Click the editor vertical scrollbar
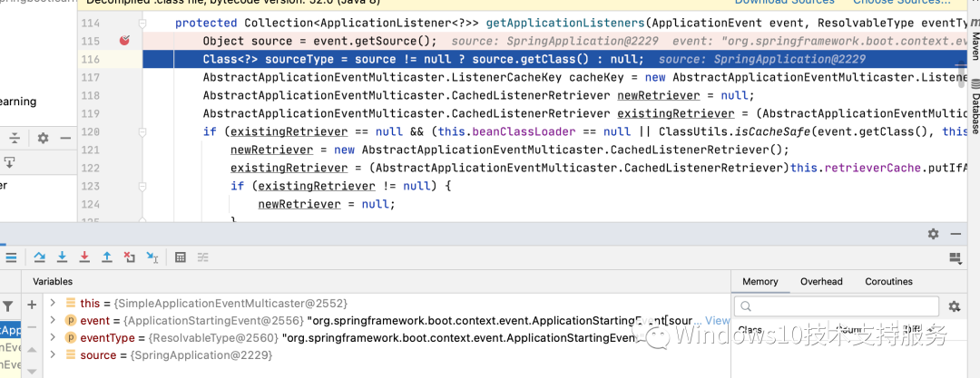 (963, 75)
